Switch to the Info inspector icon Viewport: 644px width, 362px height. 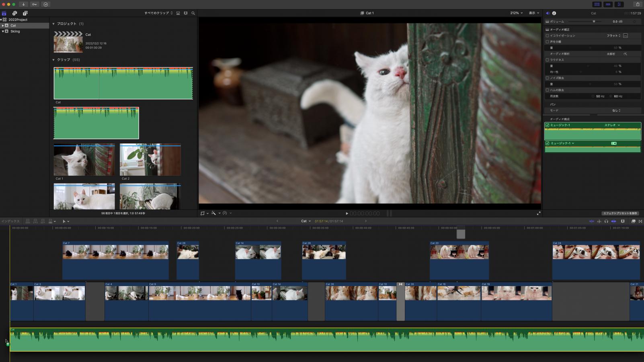point(554,13)
